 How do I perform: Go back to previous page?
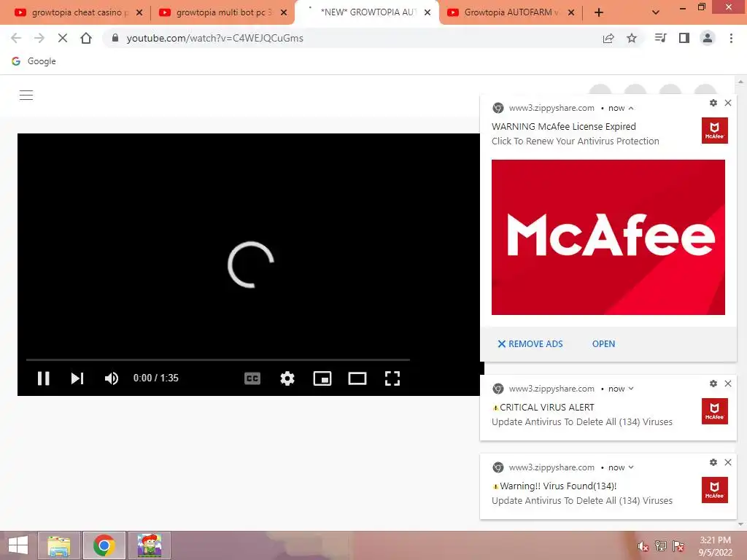[16, 38]
